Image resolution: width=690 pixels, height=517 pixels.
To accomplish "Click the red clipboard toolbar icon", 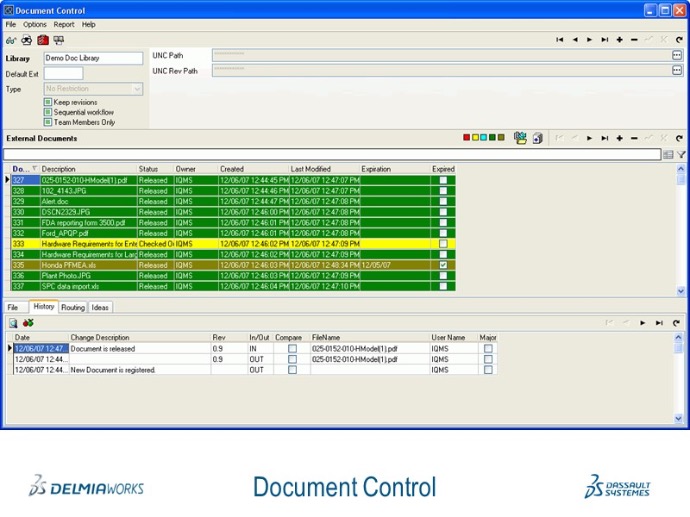I will coord(42,40).
